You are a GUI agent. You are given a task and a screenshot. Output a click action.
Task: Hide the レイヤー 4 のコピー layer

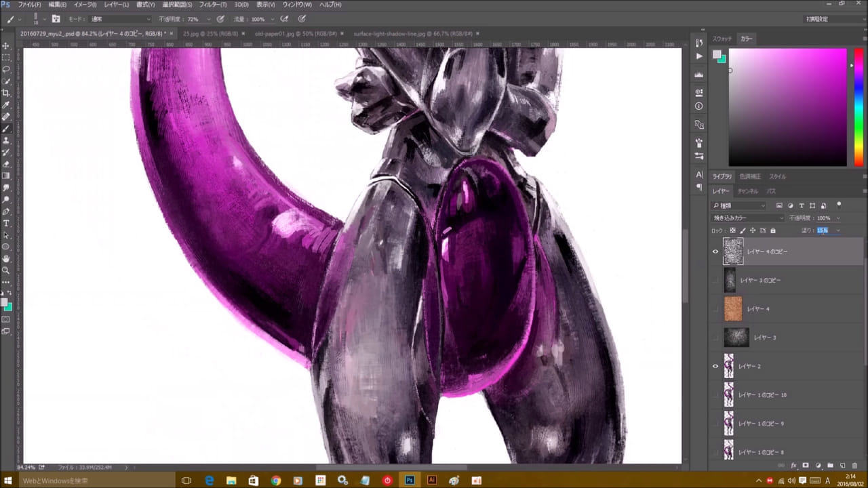tap(715, 251)
